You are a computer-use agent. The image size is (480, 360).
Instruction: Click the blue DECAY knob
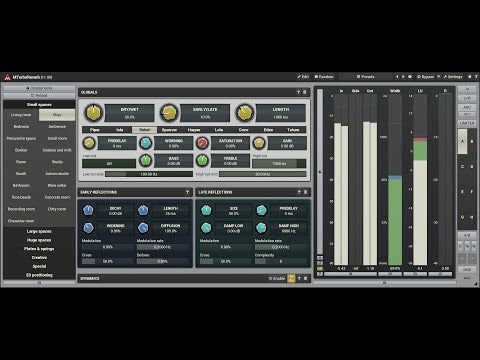pos(88,210)
